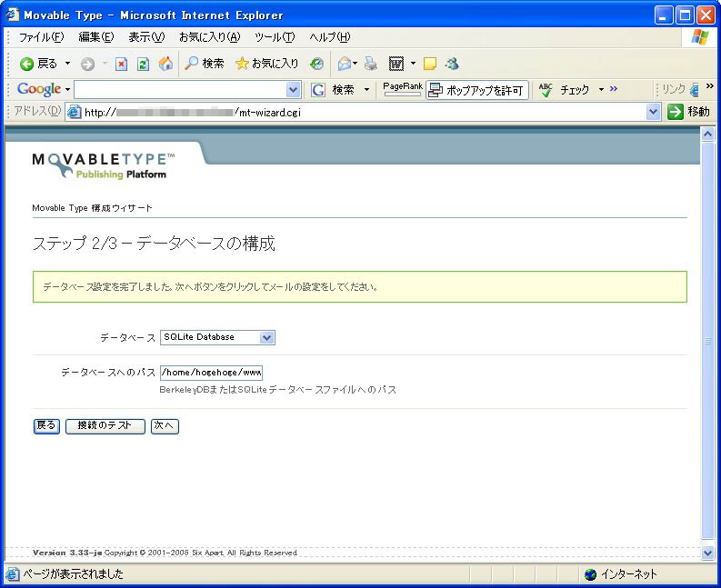Click the page icon in the status bar
Image resolution: width=721 pixels, height=588 pixels.
click(13, 574)
